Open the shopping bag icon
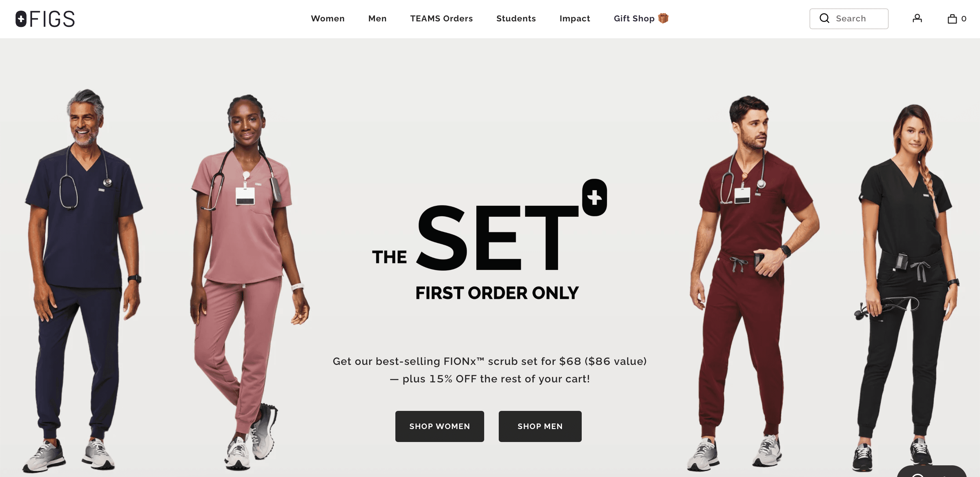This screenshot has height=477, width=980. pos(952,19)
